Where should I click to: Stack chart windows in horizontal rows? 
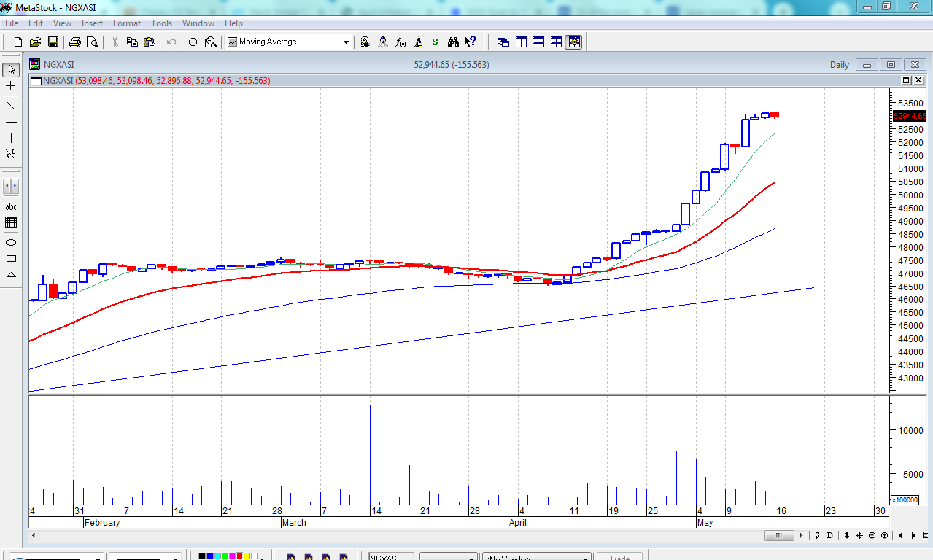coord(538,42)
